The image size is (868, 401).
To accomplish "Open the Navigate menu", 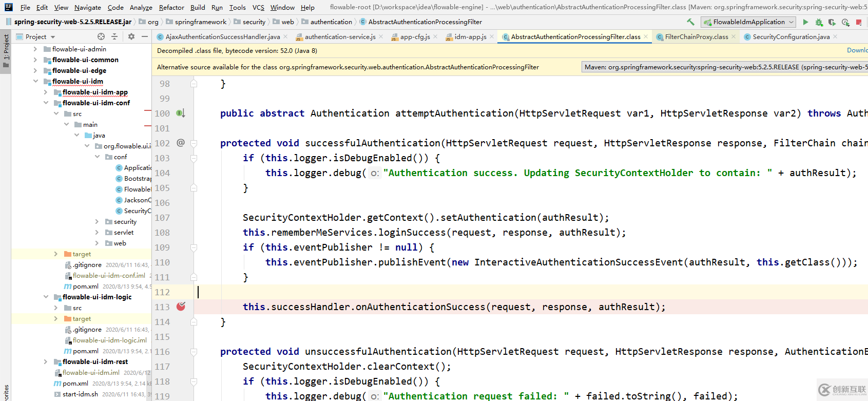I will pyautogui.click(x=88, y=7).
